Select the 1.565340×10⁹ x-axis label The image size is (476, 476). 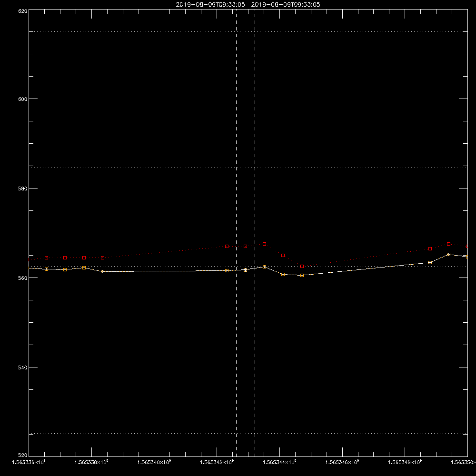(x=154, y=462)
